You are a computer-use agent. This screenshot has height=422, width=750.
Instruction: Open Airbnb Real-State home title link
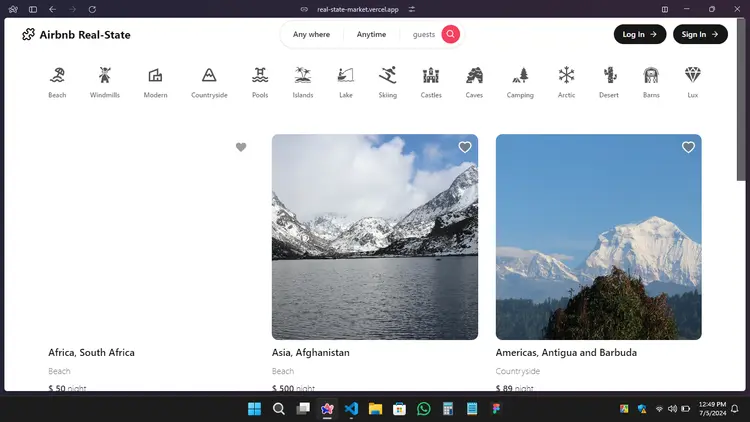coord(85,34)
